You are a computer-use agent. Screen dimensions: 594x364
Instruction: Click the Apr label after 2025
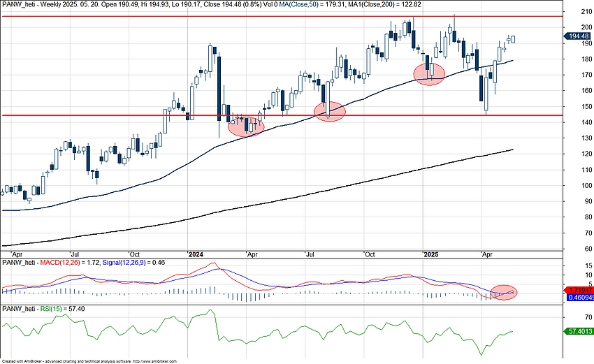point(487,254)
